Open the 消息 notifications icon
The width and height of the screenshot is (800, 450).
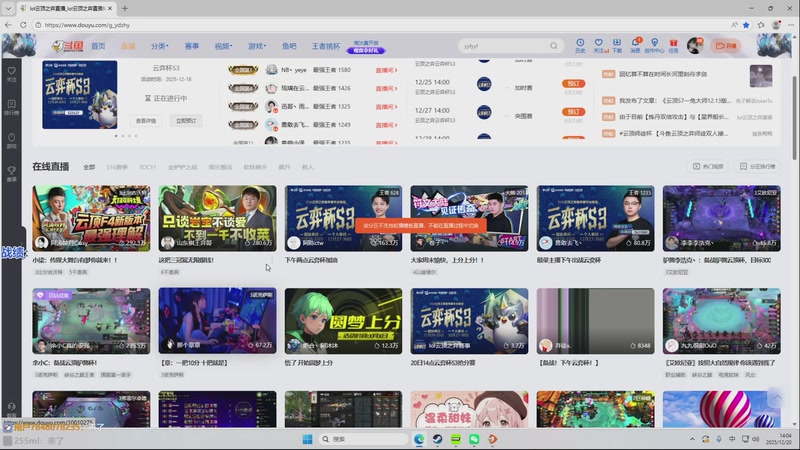tap(635, 45)
